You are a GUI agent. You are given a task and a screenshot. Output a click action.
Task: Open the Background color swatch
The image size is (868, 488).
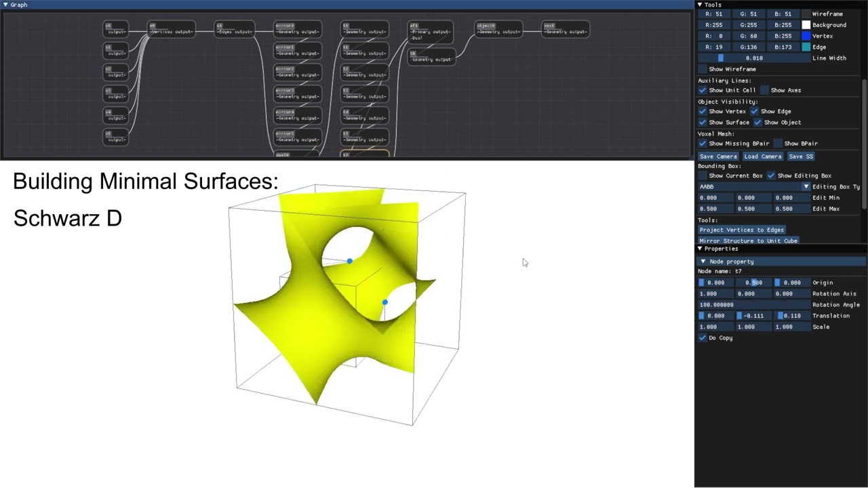click(x=806, y=25)
